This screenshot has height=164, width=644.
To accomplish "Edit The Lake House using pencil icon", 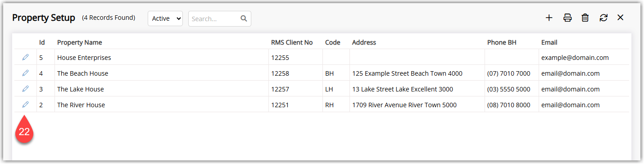I will [25, 89].
